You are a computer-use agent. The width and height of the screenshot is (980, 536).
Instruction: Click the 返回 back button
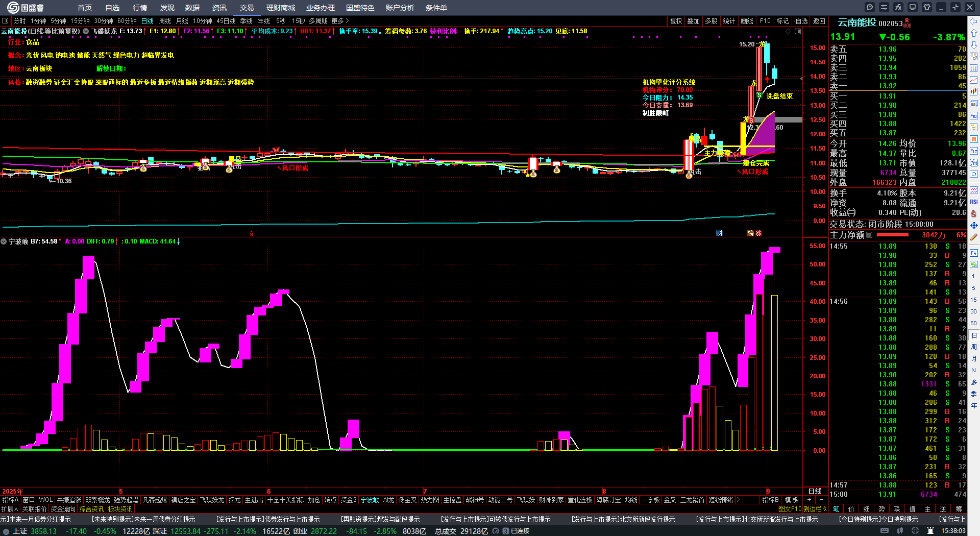pos(819,21)
